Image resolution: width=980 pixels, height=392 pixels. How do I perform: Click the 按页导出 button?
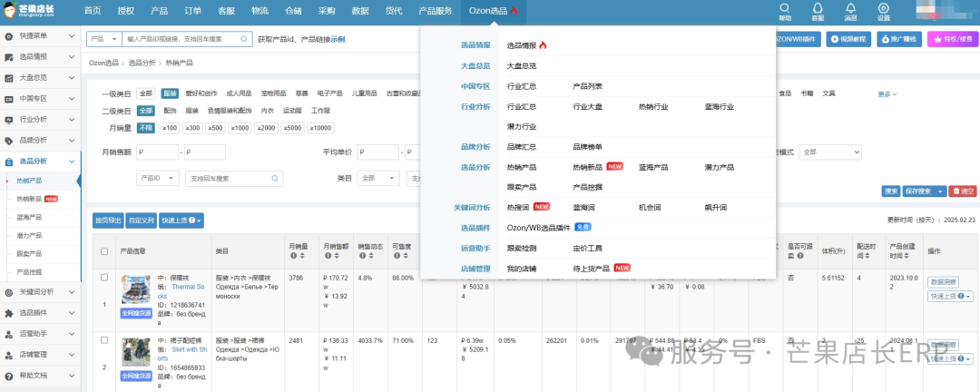(x=108, y=220)
